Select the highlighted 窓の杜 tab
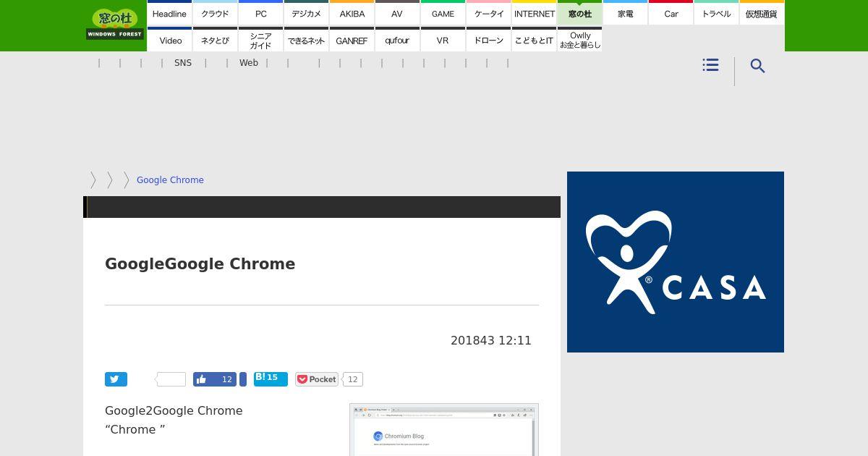The image size is (868, 456). [579, 13]
